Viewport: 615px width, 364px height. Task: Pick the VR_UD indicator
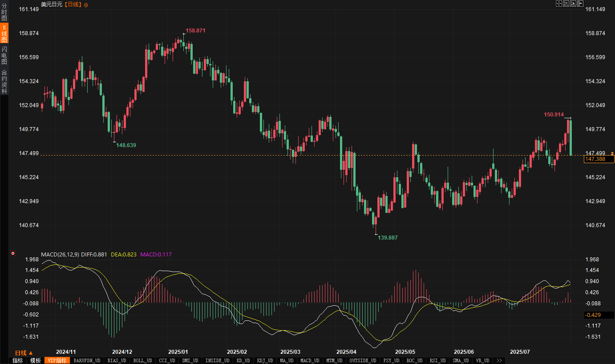483,360
